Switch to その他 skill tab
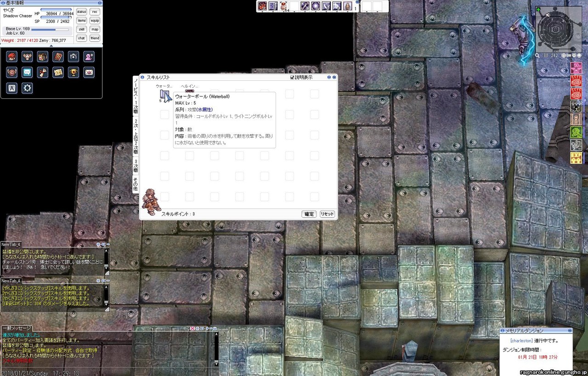Viewport: 588px width, 376px height. [136, 184]
